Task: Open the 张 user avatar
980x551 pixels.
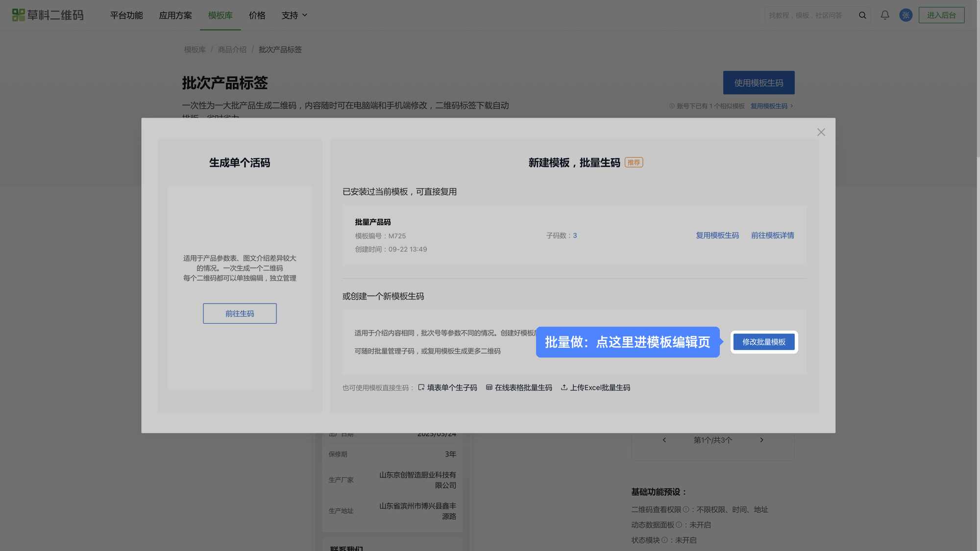Action: point(906,15)
